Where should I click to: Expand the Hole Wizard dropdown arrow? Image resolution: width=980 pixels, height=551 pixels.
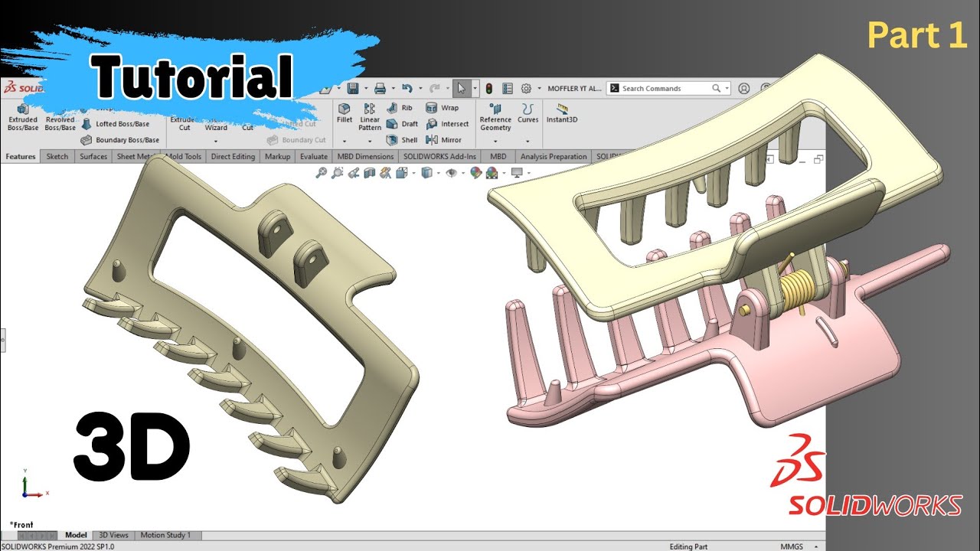(216, 142)
